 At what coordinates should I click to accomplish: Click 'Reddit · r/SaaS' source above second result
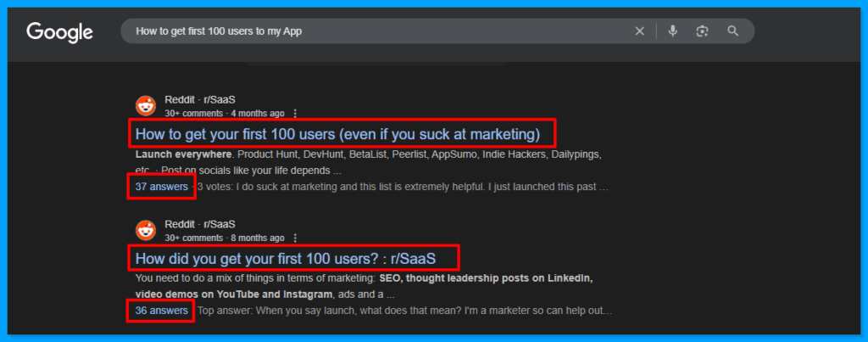tap(200, 225)
